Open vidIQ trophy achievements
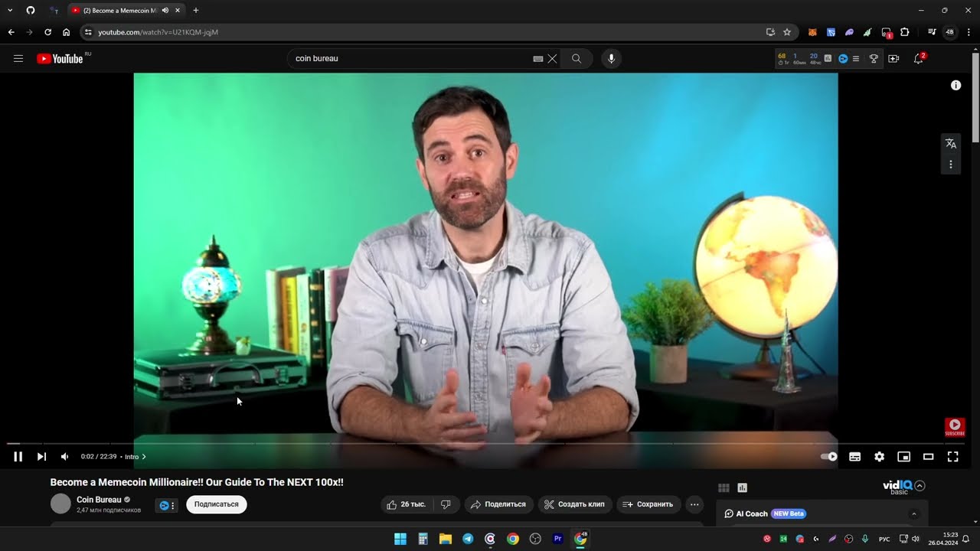 (874, 58)
